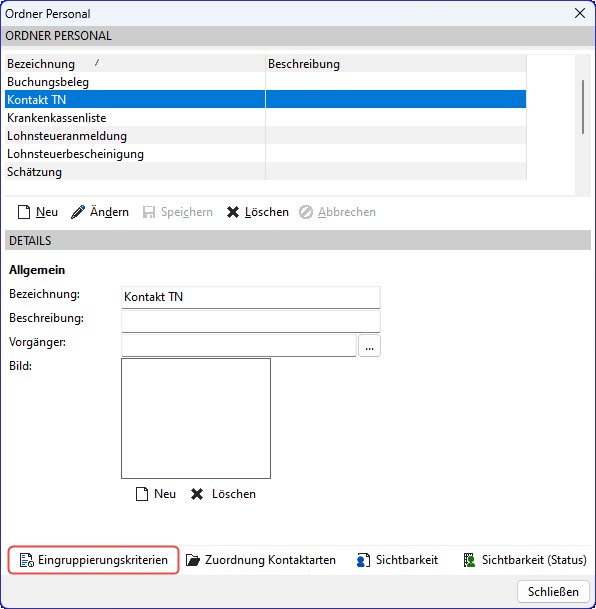Select Lohnsteuerbescheinigung in the list
Screen dimensions: 596x609
[x=266, y=154]
